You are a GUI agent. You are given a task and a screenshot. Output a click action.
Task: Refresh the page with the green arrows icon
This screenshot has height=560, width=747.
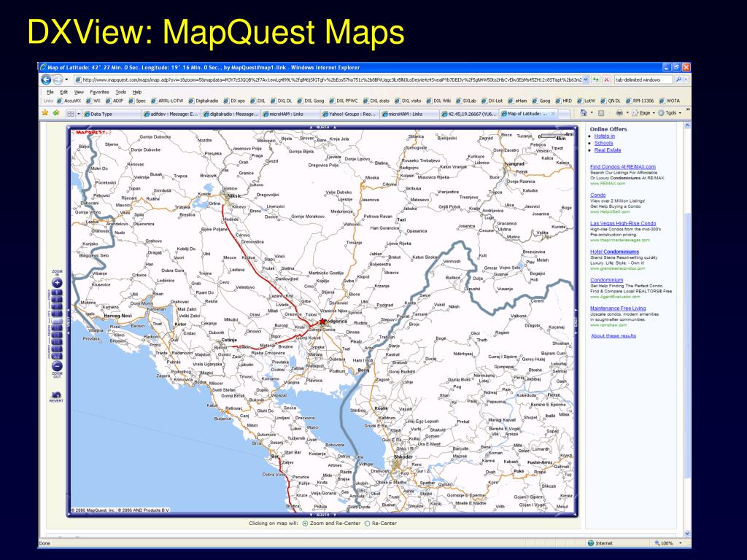[595, 79]
